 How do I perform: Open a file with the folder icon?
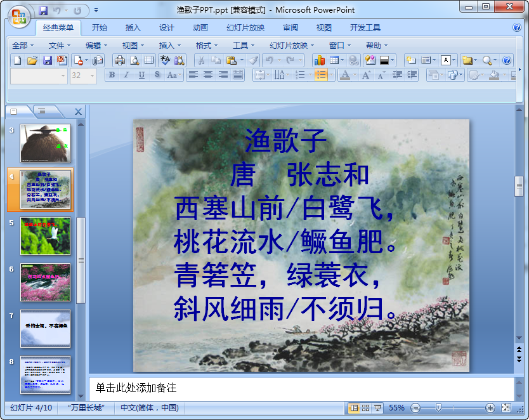pyautogui.click(x=32, y=60)
